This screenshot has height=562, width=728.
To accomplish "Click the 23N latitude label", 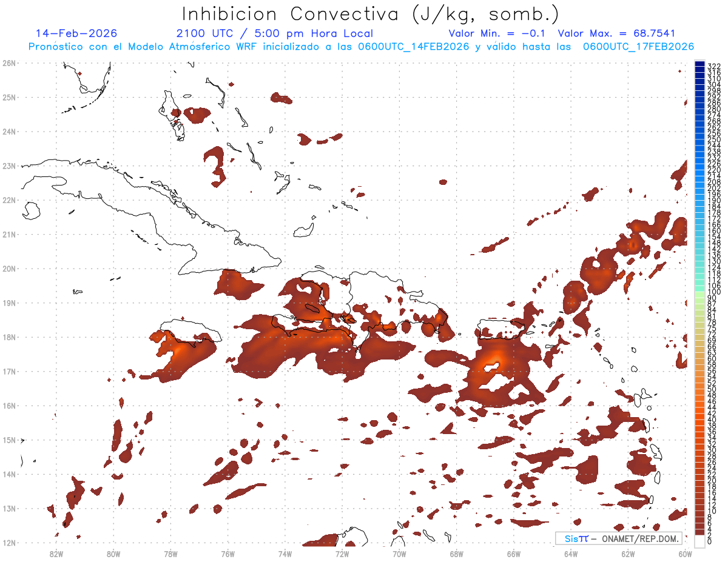I will coord(9,166).
